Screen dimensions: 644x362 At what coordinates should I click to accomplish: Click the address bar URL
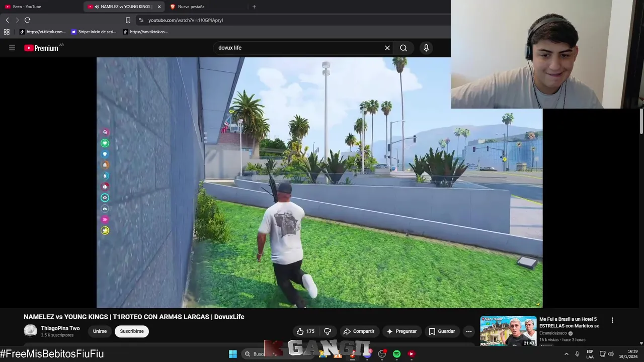point(186,20)
